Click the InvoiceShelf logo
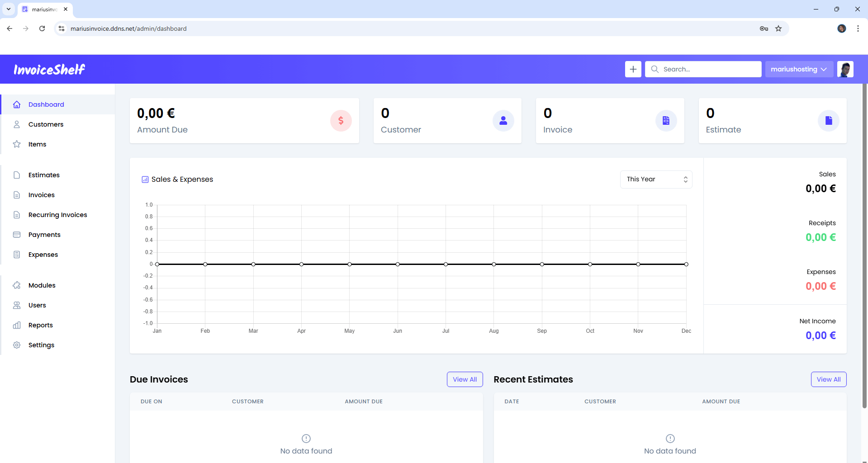868x463 pixels. 49,69
